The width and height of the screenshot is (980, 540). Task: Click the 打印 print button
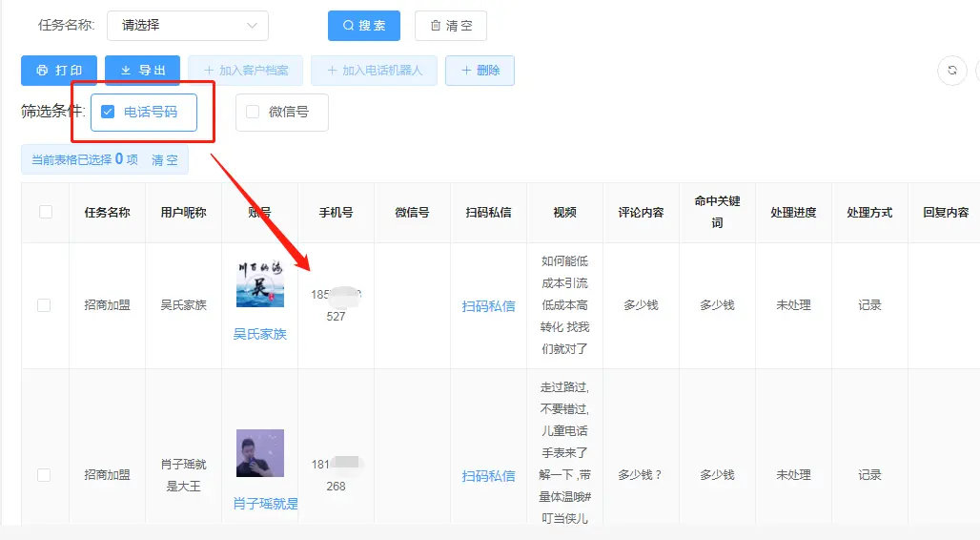point(59,71)
